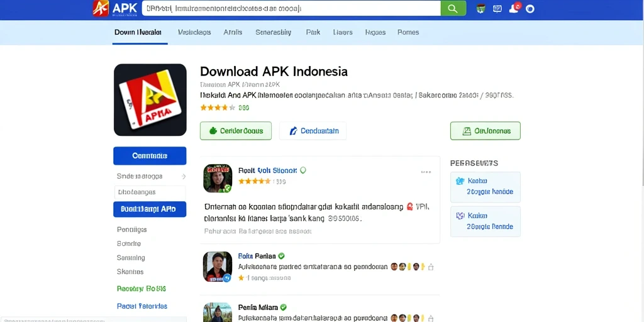Click the Roalt Volt Stionok reviewer name
The height and width of the screenshot is (322, 644).
[x=268, y=170]
